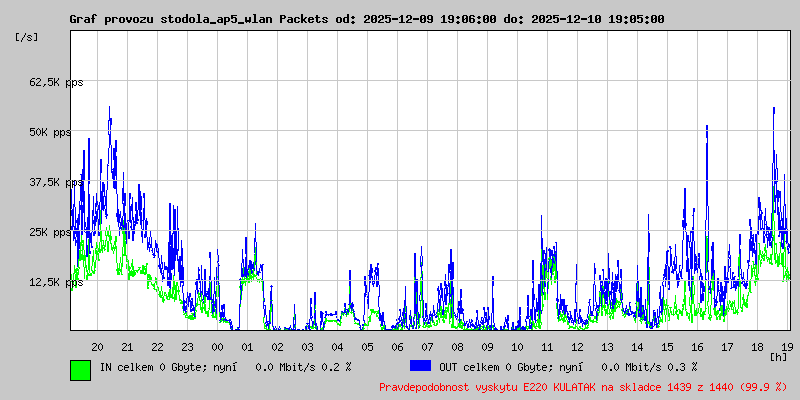Click hour label 05 on time axis
Image resolution: width=800 pixels, height=400 pixels.
367,347
